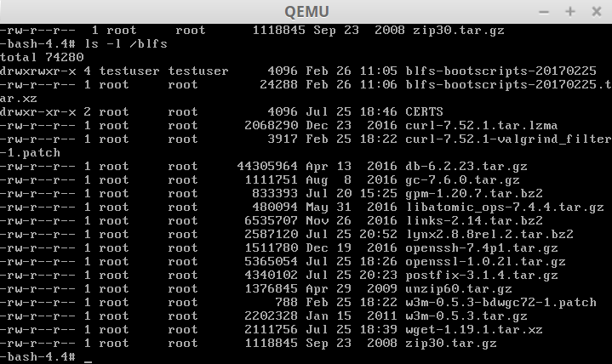This screenshot has width=612, height=364.
Task: Click the wget-1.19.1.tar.xz file name
Action: tap(474, 330)
